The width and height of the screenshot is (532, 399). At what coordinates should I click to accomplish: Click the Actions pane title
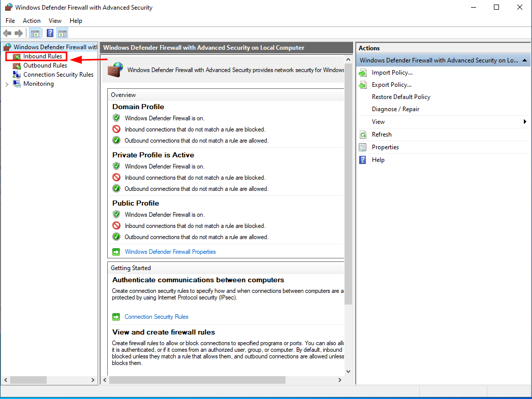tap(369, 48)
